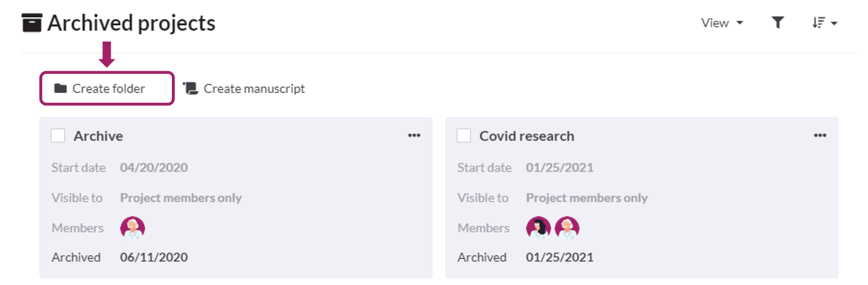
Task: Click the second member avatar on Covid research
Action: tap(567, 228)
